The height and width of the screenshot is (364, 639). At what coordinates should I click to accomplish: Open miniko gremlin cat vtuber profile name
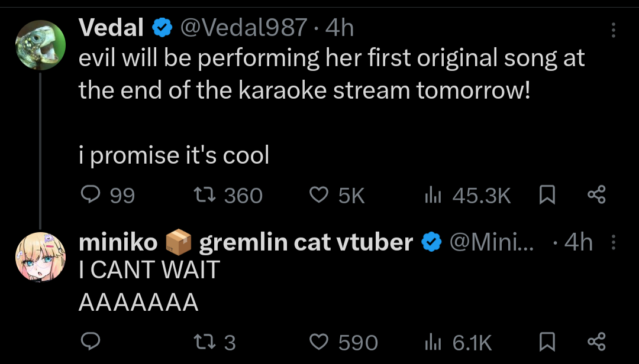pos(246,242)
